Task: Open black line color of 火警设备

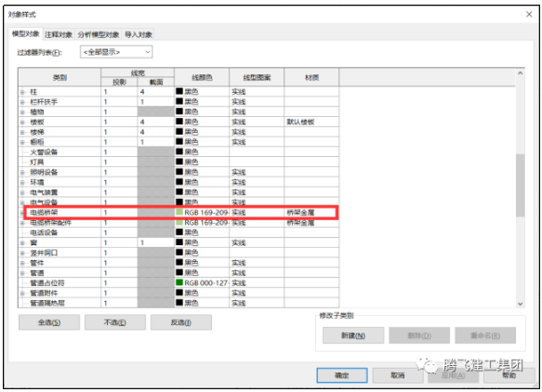Action: pyautogui.click(x=202, y=152)
